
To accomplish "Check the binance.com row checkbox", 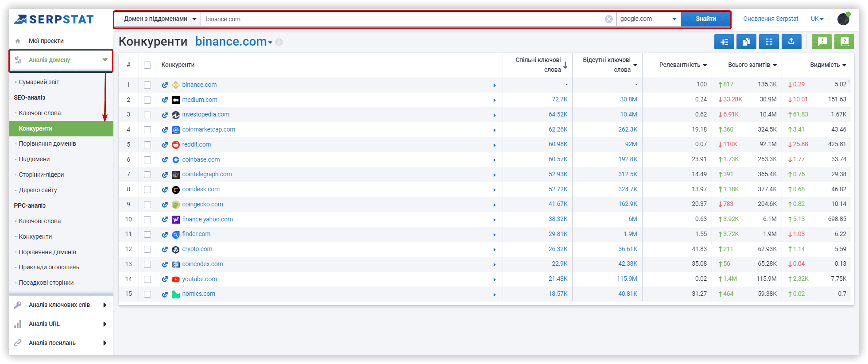I will click(147, 85).
